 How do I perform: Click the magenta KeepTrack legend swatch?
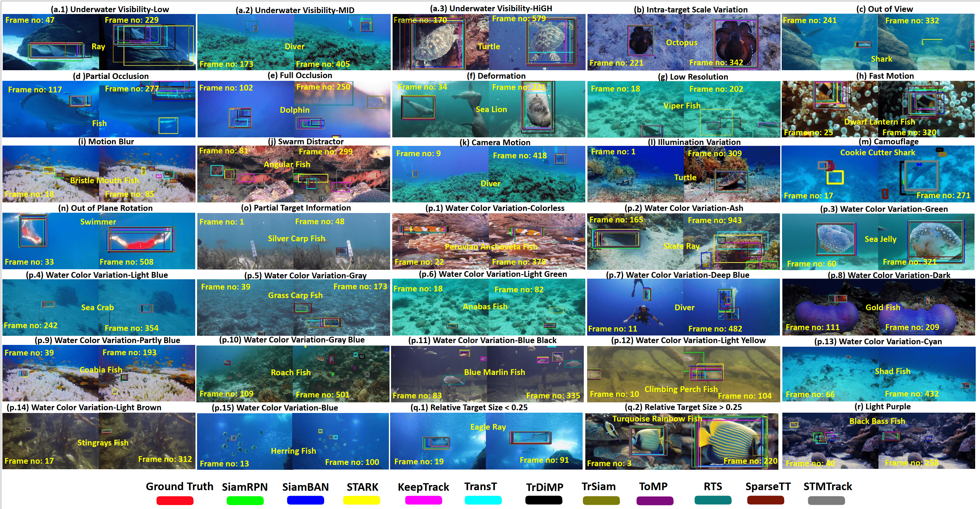[424, 500]
